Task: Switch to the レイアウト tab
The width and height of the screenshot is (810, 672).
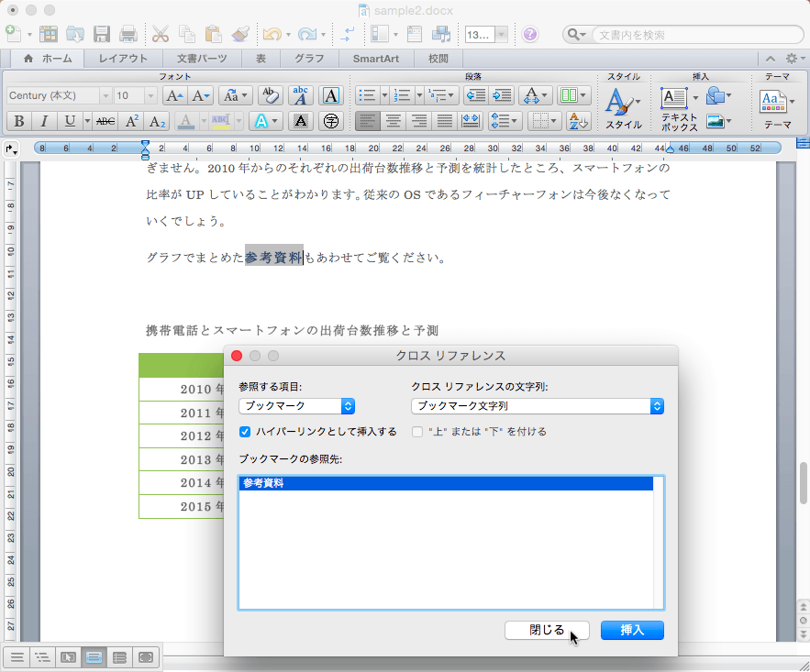Action: click(x=123, y=59)
